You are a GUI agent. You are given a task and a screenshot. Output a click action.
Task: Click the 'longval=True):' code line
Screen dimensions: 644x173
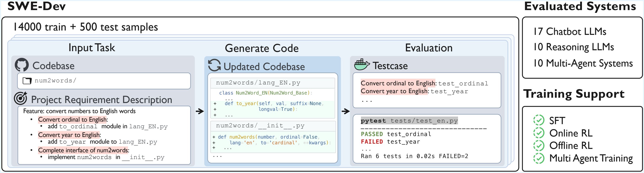click(278, 109)
